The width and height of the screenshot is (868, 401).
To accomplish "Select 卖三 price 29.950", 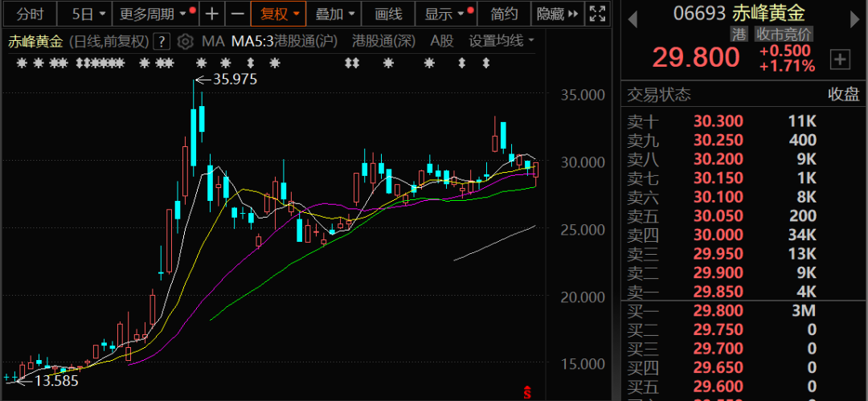I will click(718, 254).
